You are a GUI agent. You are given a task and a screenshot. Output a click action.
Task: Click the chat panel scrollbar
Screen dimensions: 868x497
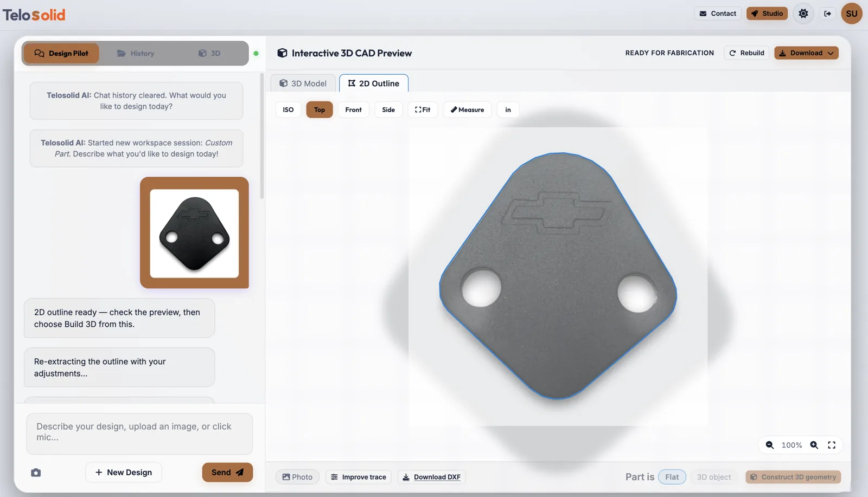262,135
